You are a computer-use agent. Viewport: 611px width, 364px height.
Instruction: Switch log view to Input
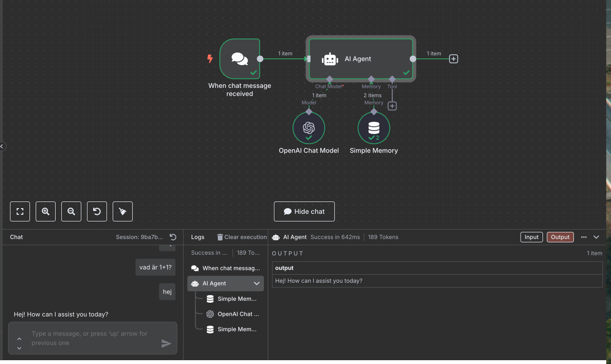pos(532,237)
